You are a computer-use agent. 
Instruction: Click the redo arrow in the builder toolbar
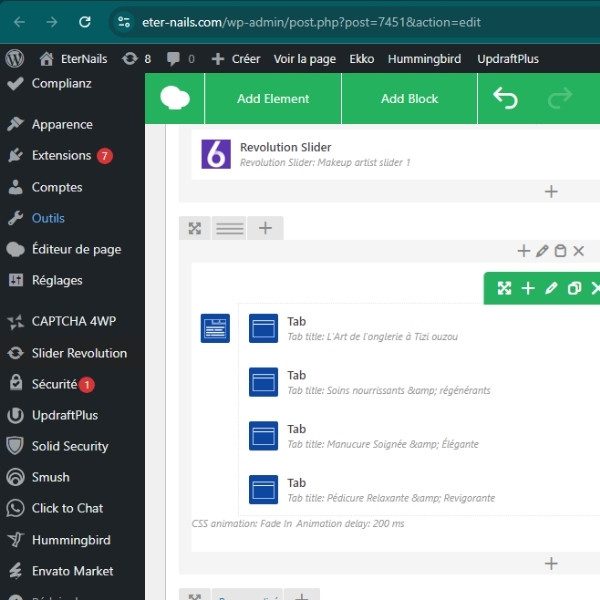tap(561, 98)
